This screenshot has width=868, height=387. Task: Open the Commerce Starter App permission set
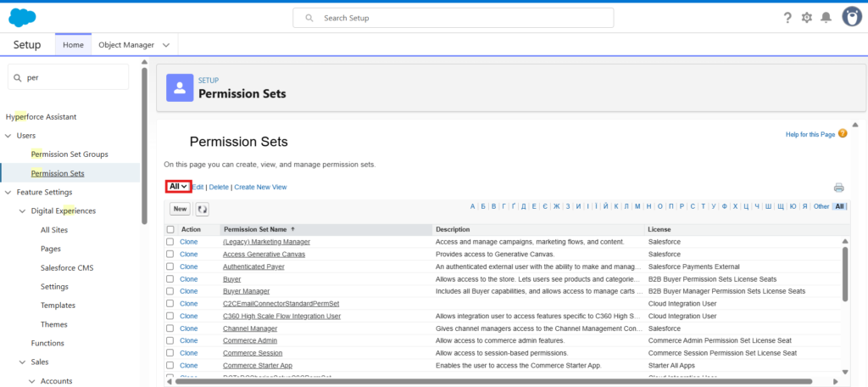click(258, 366)
